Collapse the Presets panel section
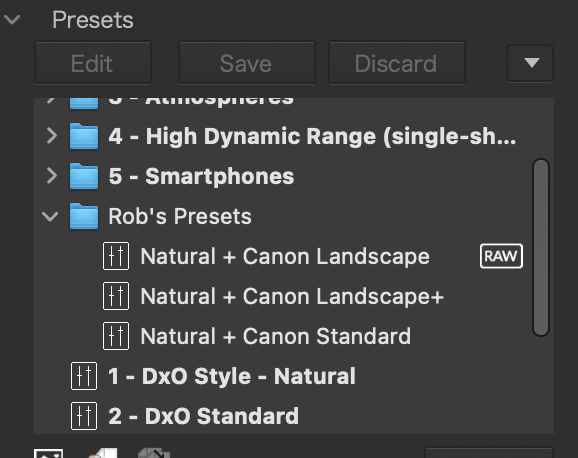The height and width of the screenshot is (458, 578). [x=12, y=19]
